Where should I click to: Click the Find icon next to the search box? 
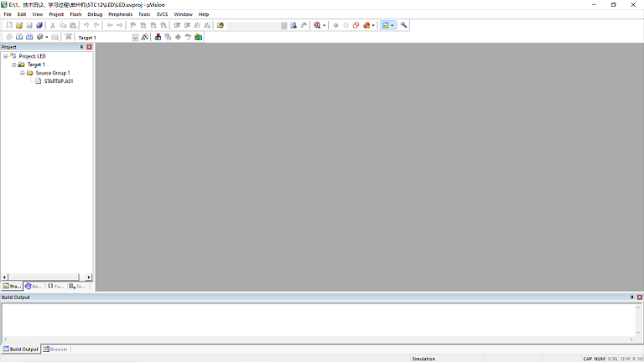pos(293,25)
